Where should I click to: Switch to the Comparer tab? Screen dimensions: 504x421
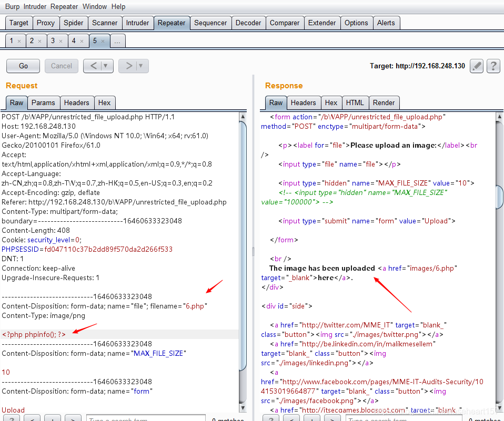pyautogui.click(x=285, y=23)
